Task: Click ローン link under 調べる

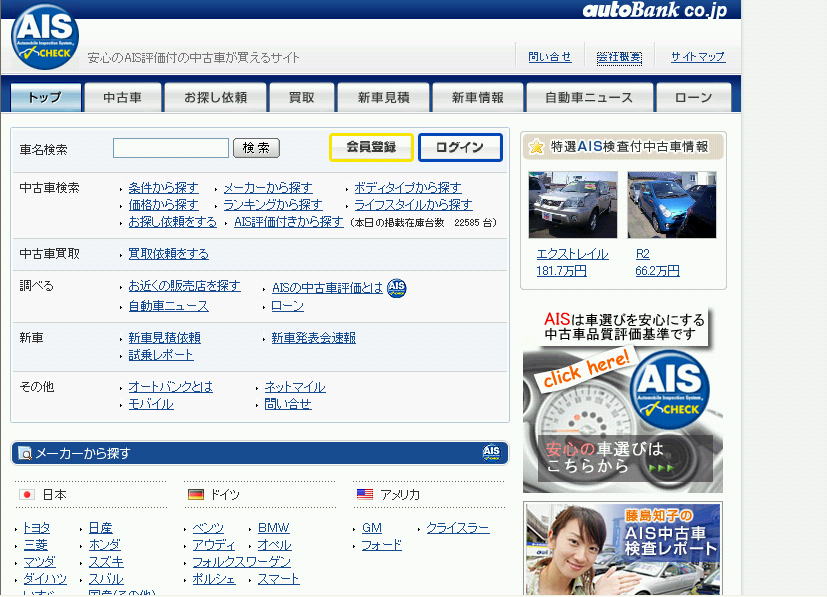Action: 287,306
